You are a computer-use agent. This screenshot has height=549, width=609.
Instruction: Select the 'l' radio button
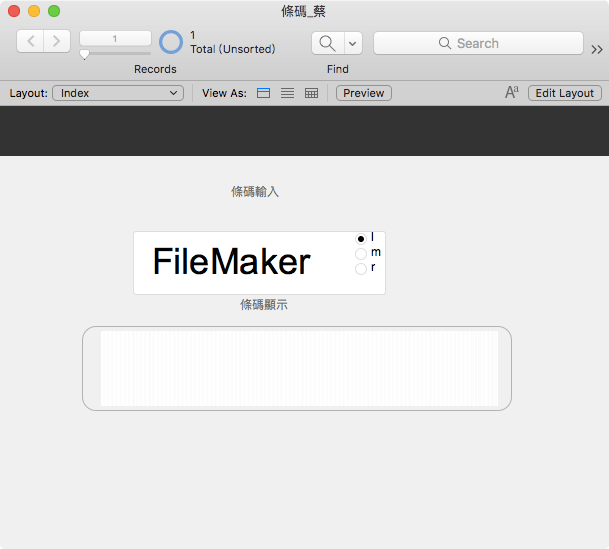coord(361,239)
